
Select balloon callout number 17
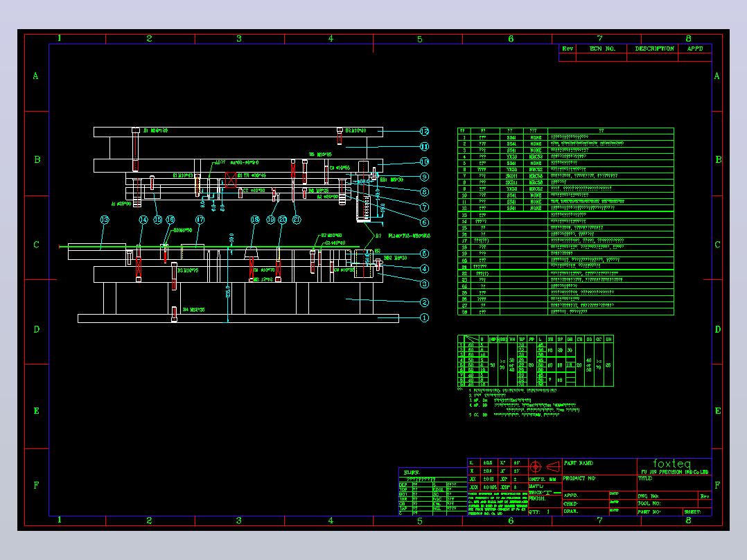[200, 220]
